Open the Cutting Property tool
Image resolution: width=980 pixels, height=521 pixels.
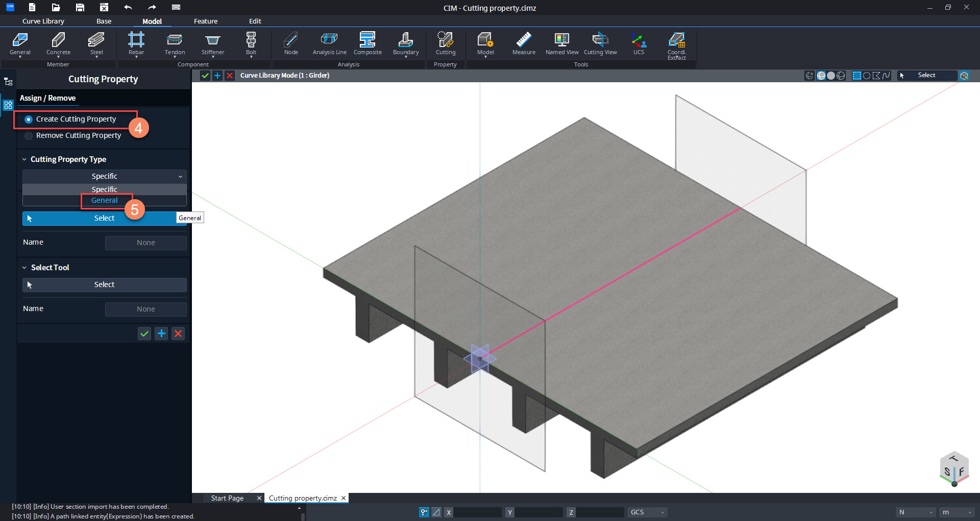[446, 44]
